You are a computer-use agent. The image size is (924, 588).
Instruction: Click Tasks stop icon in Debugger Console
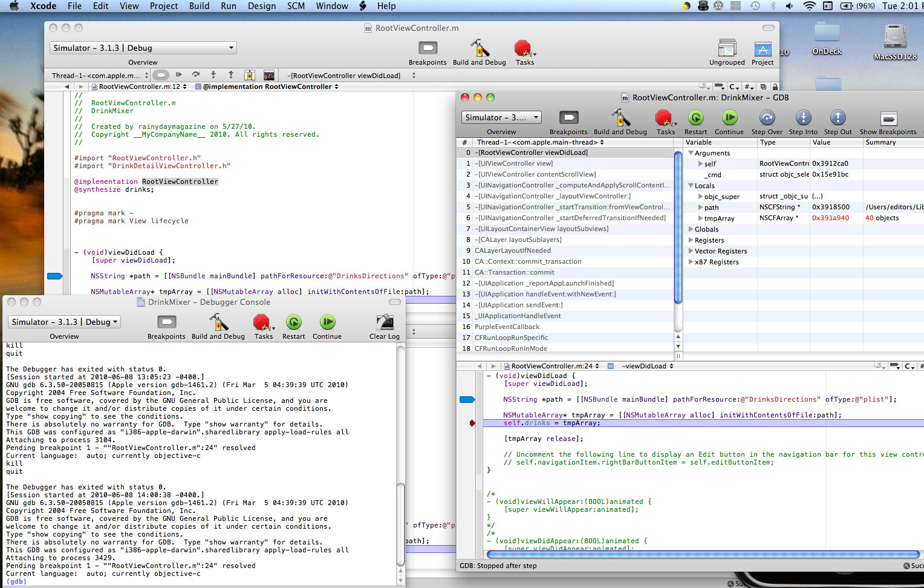262,322
